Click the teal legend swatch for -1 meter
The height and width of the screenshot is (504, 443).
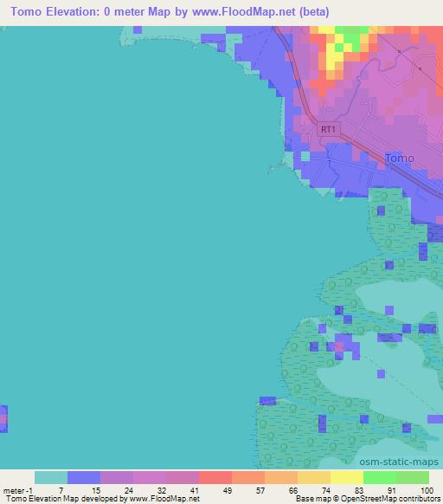click(x=51, y=477)
